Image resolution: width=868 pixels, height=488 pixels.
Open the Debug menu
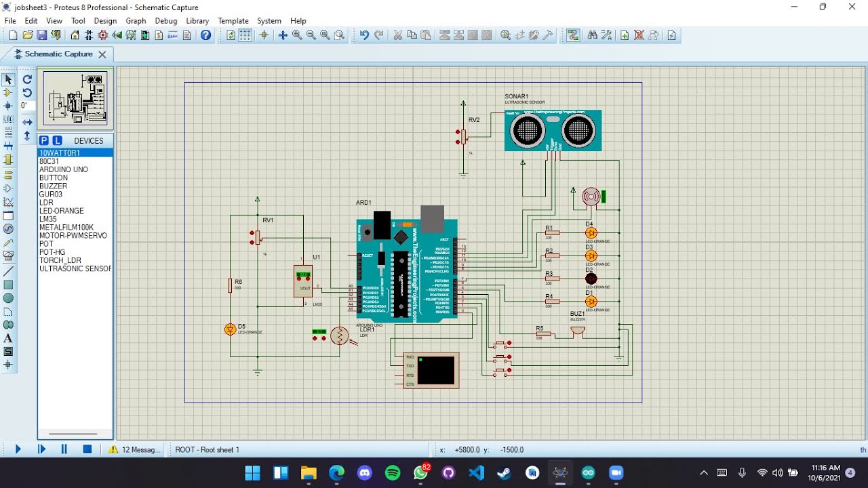point(166,21)
